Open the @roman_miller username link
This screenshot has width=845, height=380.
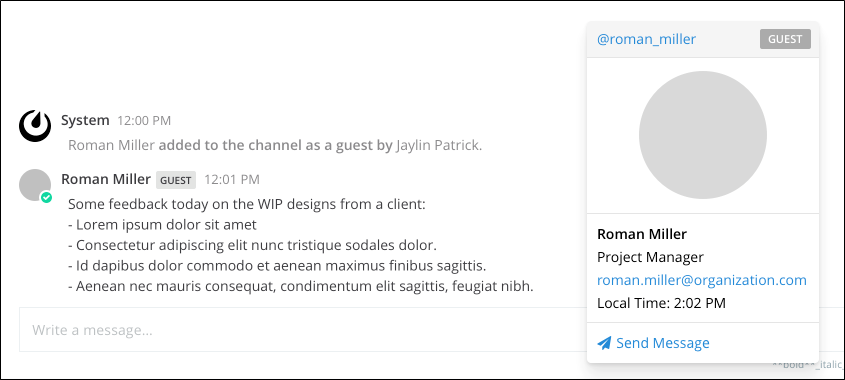click(x=647, y=39)
